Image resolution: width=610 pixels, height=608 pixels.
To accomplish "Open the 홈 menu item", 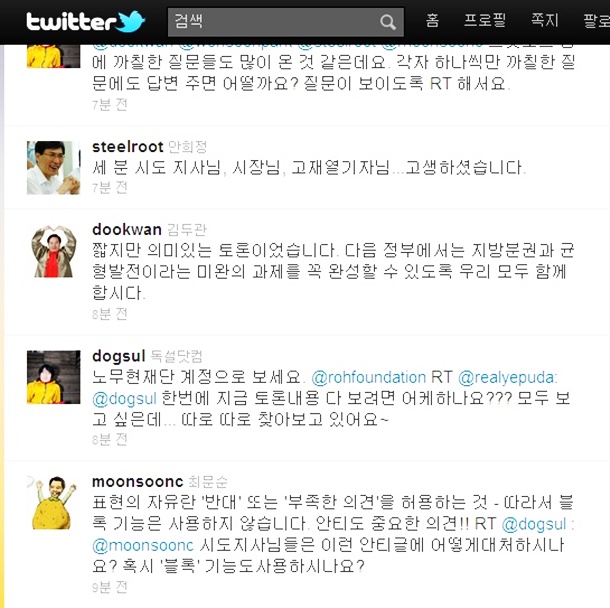I will 432,20.
